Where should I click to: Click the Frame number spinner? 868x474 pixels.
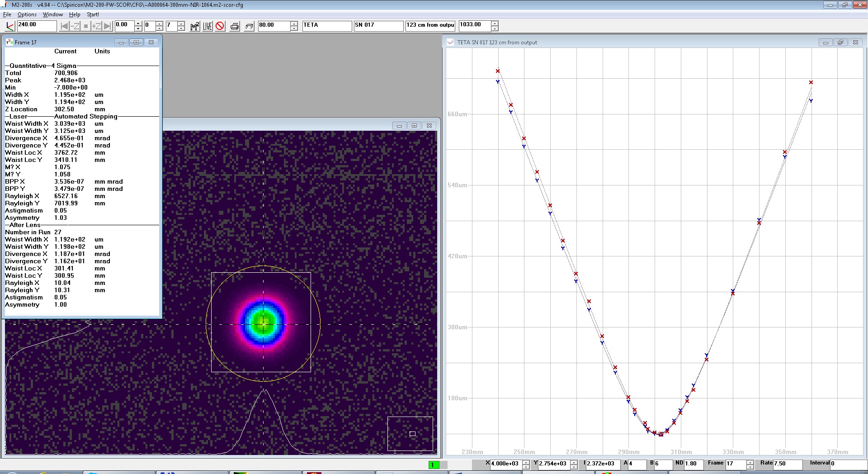point(750,465)
